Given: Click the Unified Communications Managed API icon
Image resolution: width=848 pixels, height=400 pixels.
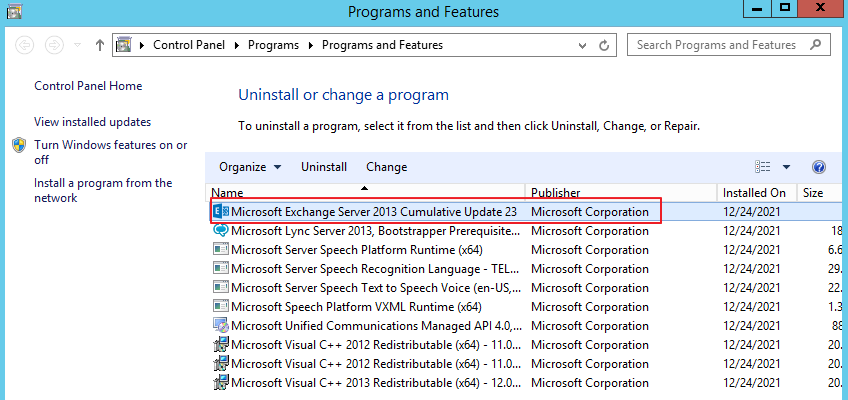Looking at the screenshot, I should [x=221, y=326].
